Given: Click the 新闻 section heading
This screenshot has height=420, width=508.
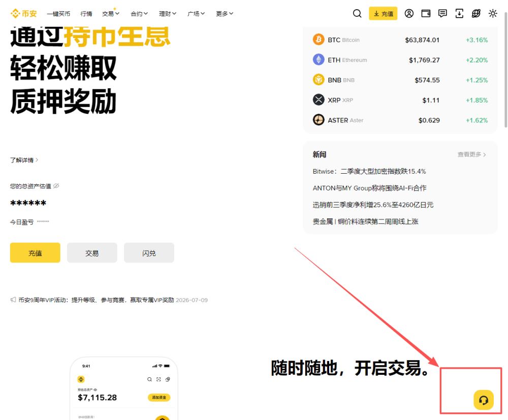Looking at the screenshot, I should [320, 154].
